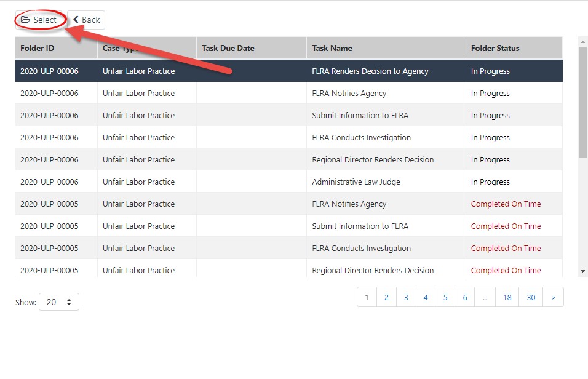This screenshot has height=379, width=588.
Task: Go to pagination page 1
Action: [x=367, y=297]
